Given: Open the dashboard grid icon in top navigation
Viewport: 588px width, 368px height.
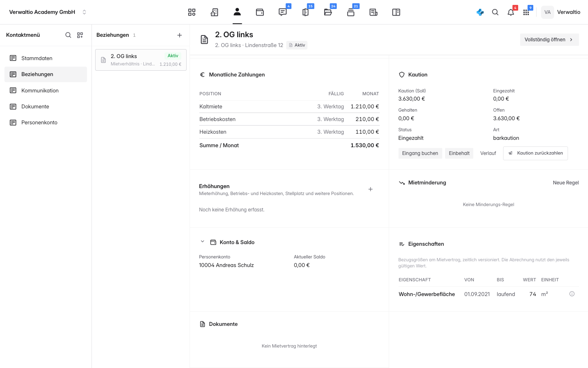Looking at the screenshot, I should [x=192, y=12].
